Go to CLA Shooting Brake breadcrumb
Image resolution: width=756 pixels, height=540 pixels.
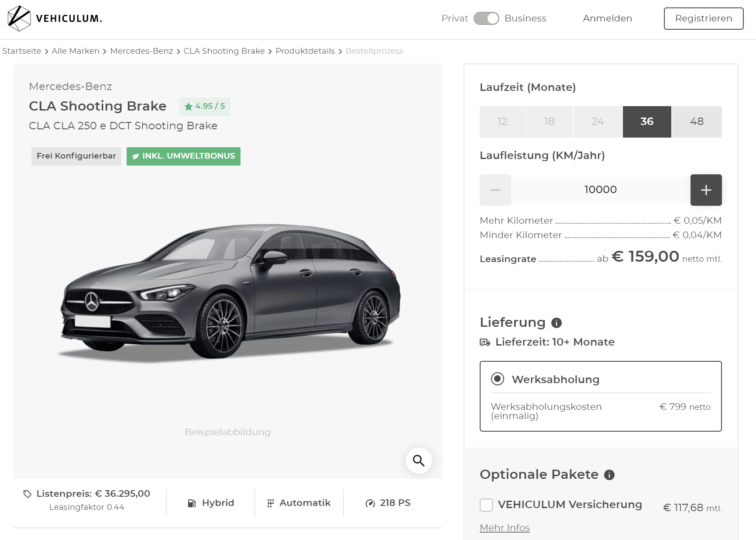(x=224, y=51)
